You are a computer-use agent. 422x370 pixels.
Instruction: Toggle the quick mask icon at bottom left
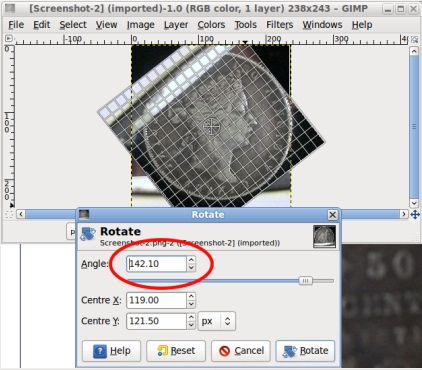9,215
